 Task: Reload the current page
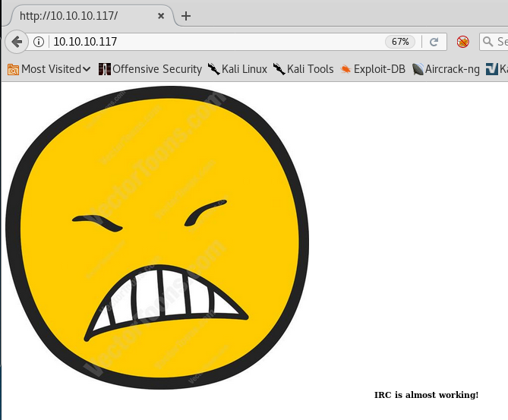tap(434, 42)
